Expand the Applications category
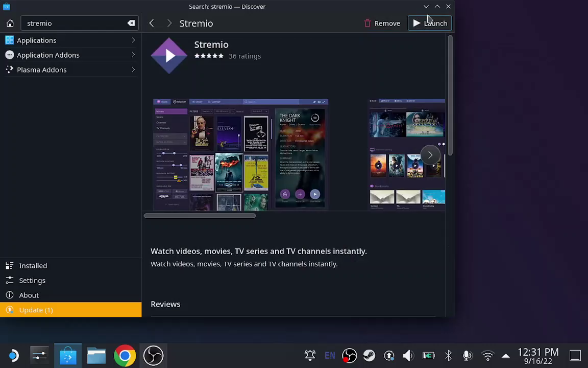588x368 pixels. tap(133, 40)
